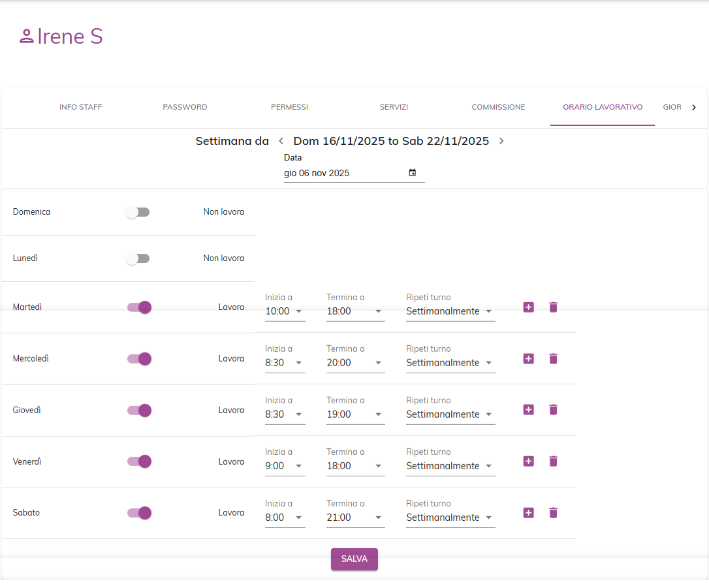Add another shift to Giovedì

coord(528,410)
